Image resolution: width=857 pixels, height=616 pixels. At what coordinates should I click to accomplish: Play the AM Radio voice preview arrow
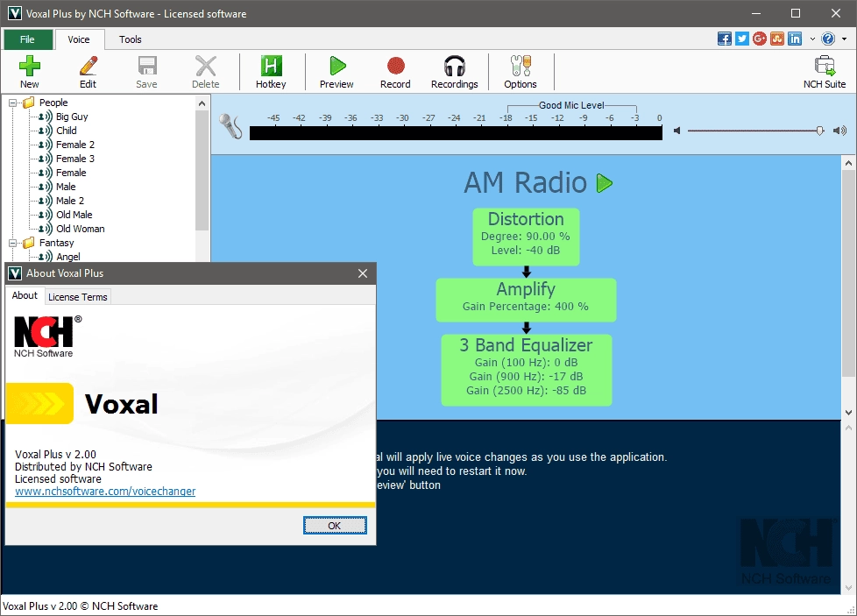pos(604,183)
